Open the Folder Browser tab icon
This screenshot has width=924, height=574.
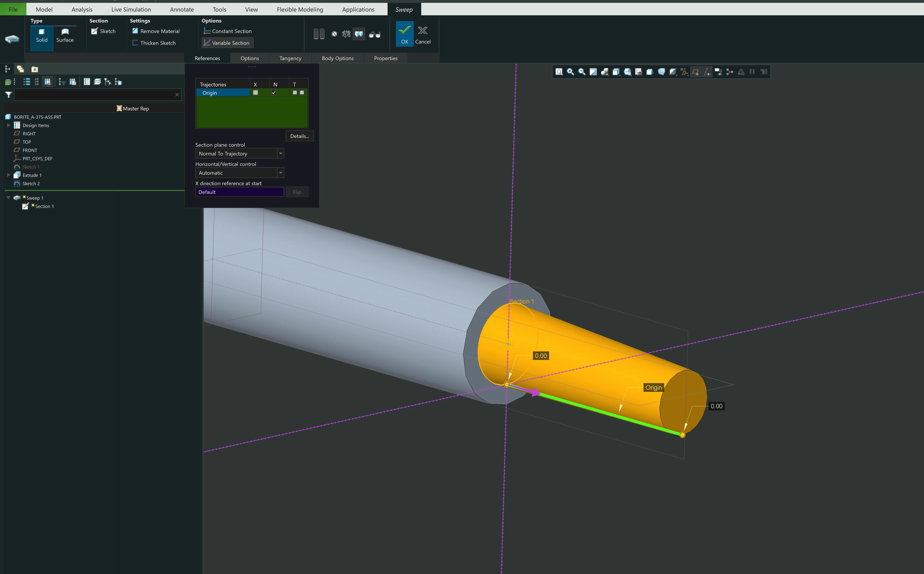coord(21,69)
